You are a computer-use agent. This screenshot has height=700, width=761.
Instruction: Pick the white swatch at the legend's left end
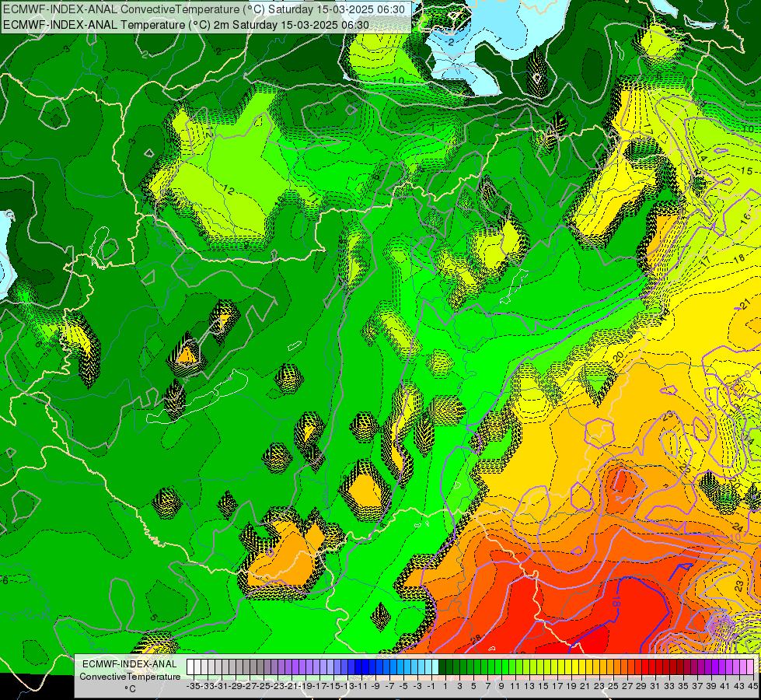[x=190, y=667]
